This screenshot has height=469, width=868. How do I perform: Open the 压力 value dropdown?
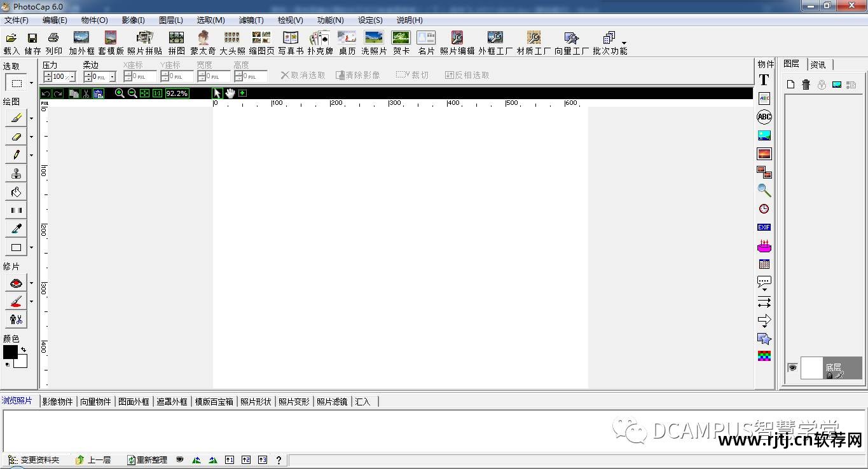[72, 77]
